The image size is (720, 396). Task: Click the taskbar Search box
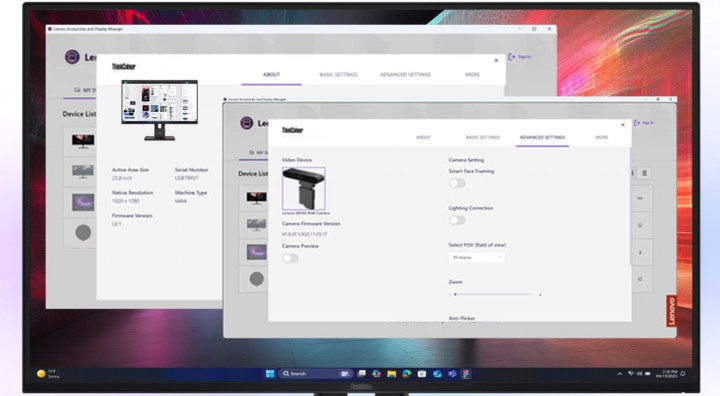click(x=315, y=373)
